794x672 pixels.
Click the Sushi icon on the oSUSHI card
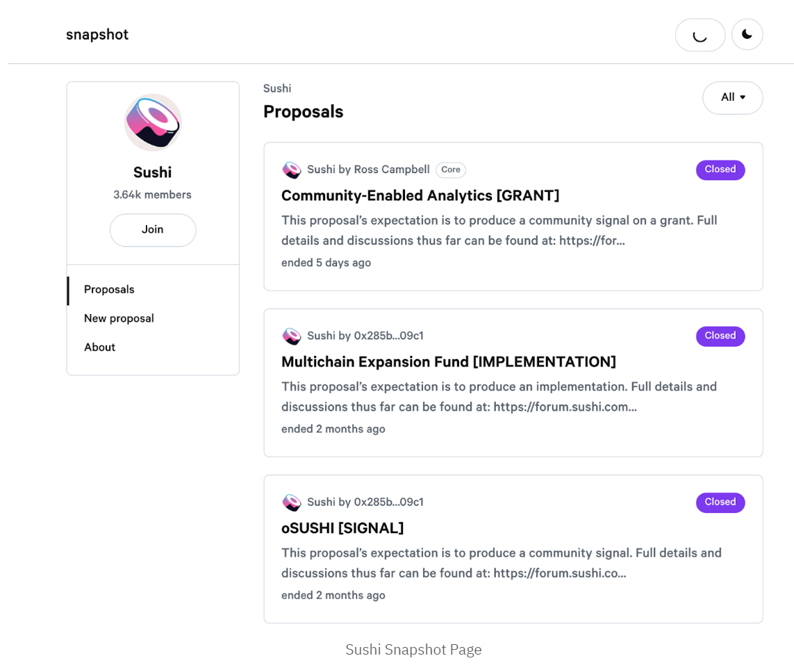[x=292, y=502]
